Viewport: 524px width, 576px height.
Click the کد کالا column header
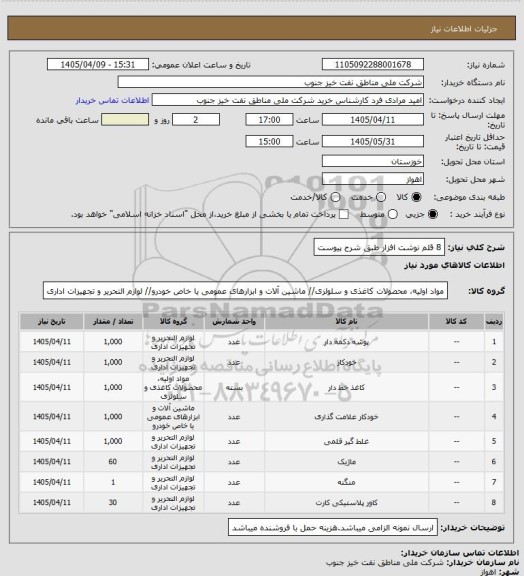456,321
